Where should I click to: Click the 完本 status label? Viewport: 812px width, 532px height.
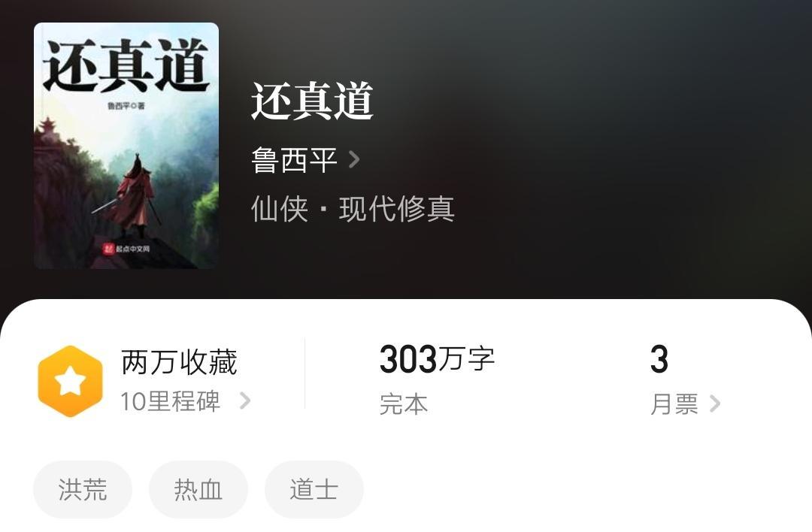[404, 404]
